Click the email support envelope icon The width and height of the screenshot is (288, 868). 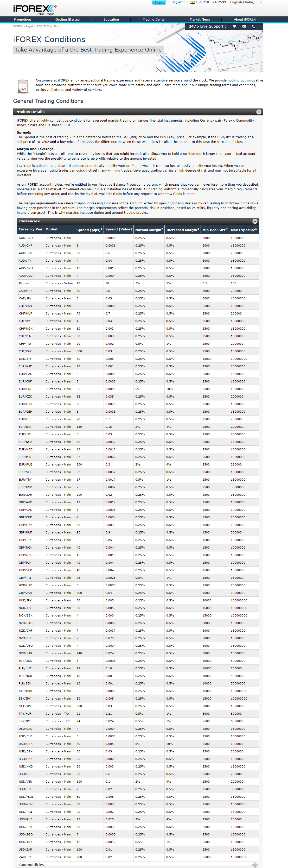click(x=244, y=26)
